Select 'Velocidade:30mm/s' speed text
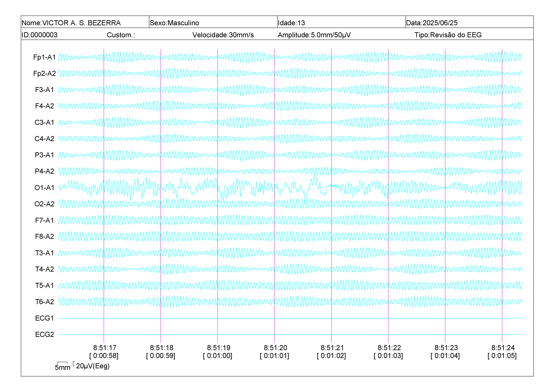554x392 pixels. click(223, 35)
